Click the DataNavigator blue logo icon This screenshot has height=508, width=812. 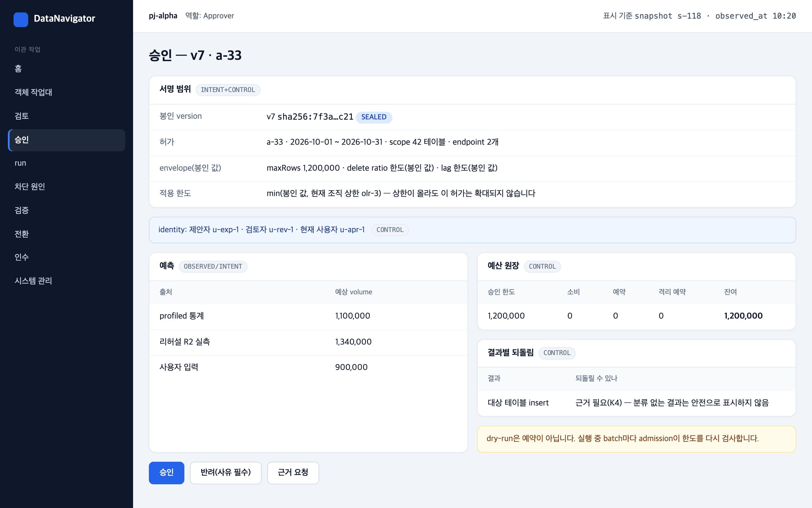click(21, 19)
